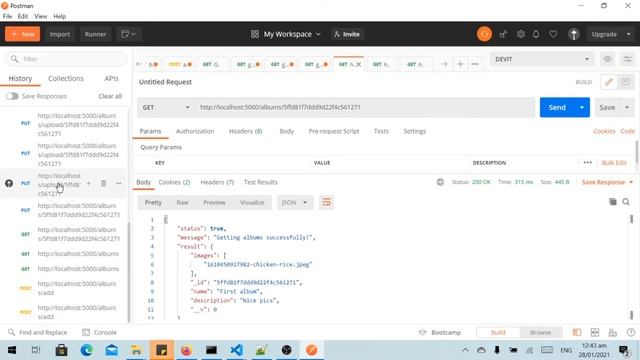
Task: Click the edit pencil icon near BUILD
Action: coord(609,82)
